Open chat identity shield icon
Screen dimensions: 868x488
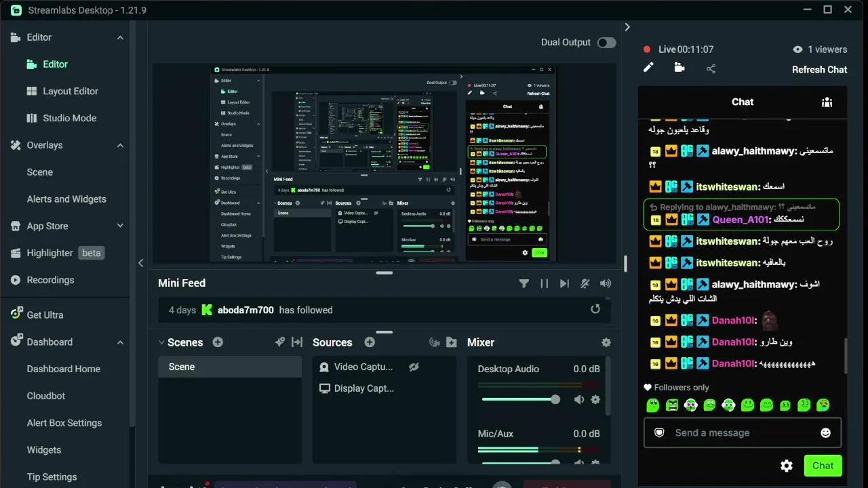[659, 432]
